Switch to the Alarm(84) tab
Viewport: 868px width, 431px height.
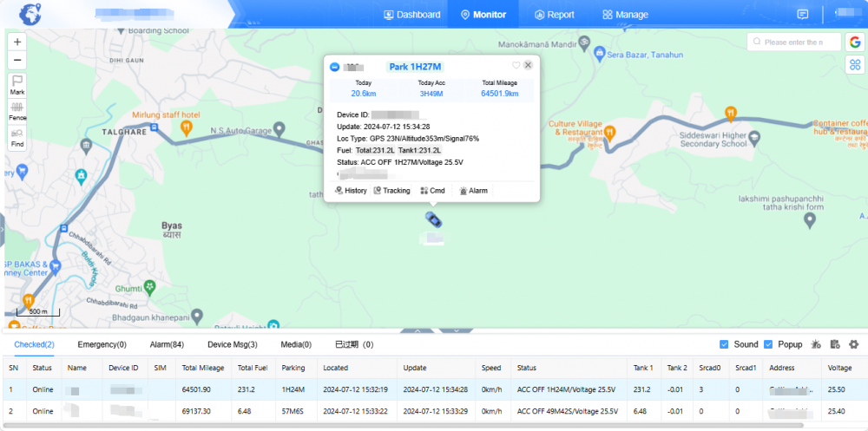(167, 344)
